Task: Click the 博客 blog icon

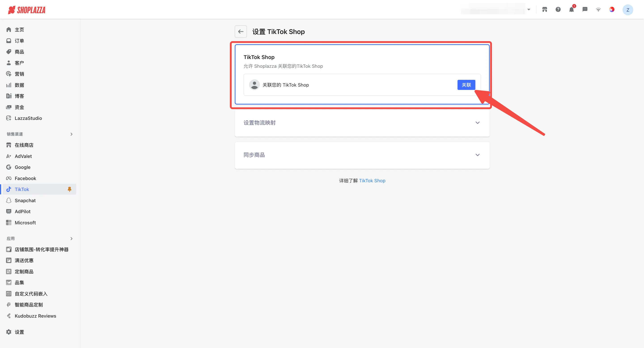Action: tap(9, 96)
